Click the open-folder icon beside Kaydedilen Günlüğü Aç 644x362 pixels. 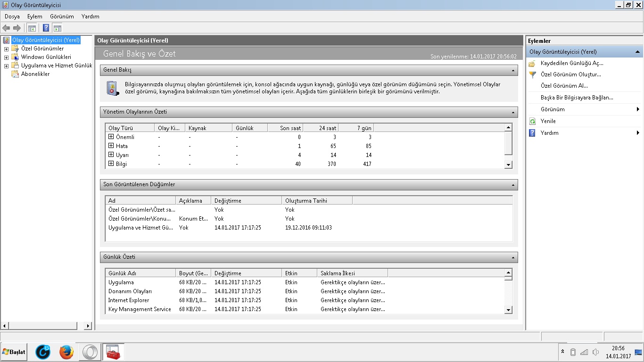pos(532,63)
